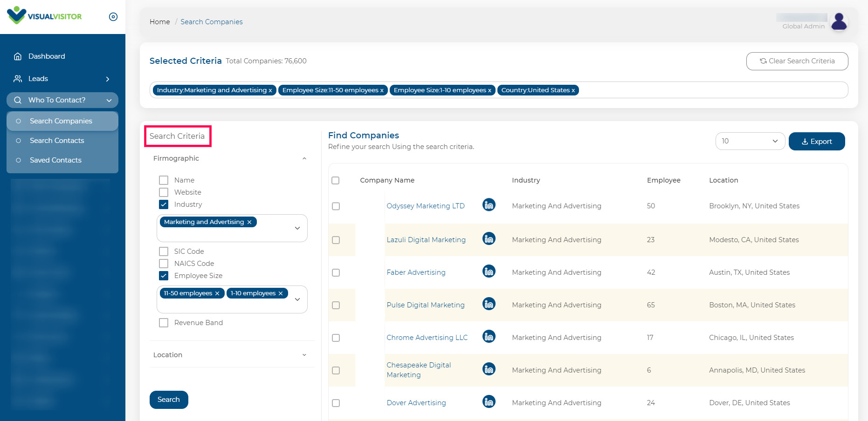Viewport: 868px width, 421px height.
Task: Open the Faber Advertising company link
Action: coord(416,272)
